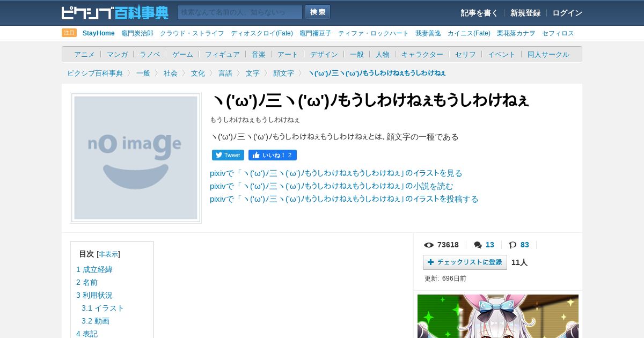Image resolution: width=644 pixels, height=338 pixels.
Task: Open trending tag セフィロス
Action: (x=558, y=33)
